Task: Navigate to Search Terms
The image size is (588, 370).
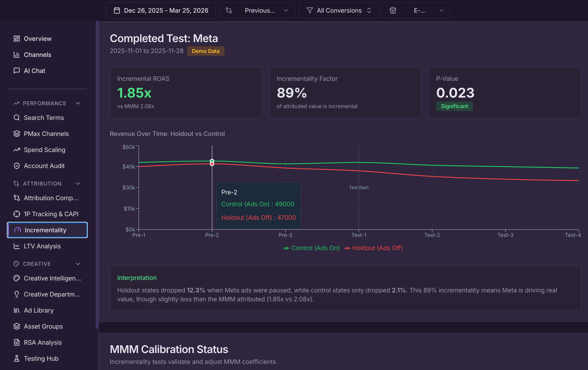Action: point(47,118)
